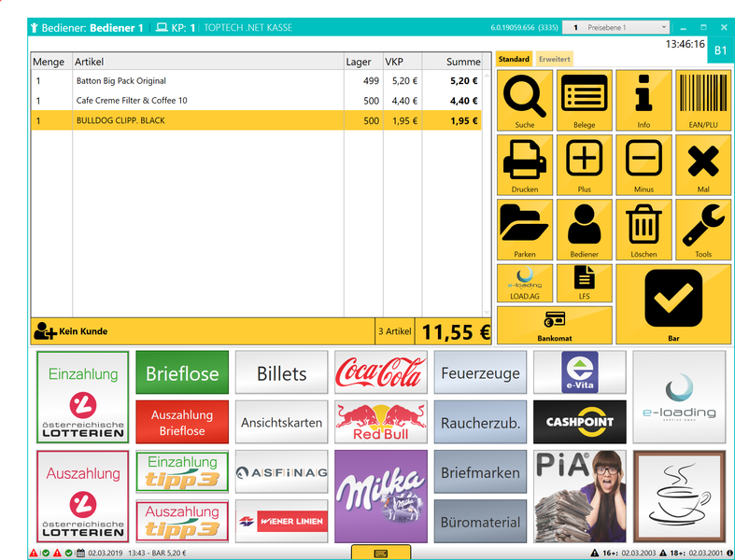Open the CASHPOINT tile
This screenshot has height=560, width=735.
click(x=579, y=422)
